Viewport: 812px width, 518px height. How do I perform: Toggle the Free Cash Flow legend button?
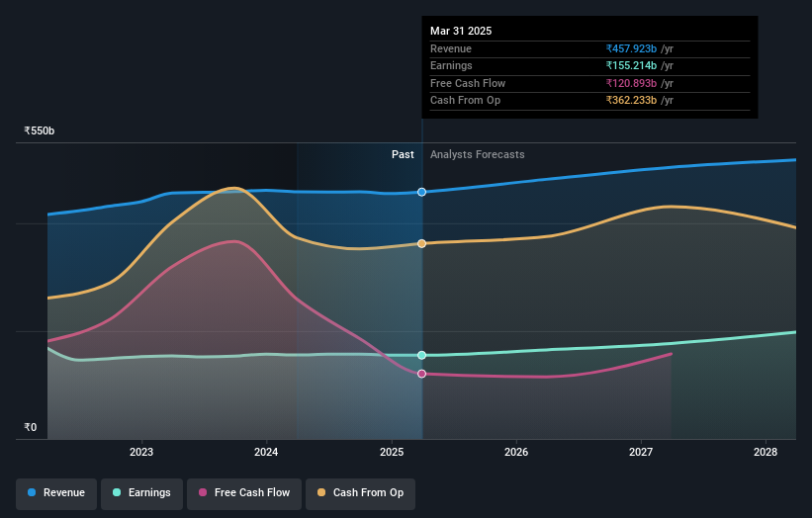(244, 493)
